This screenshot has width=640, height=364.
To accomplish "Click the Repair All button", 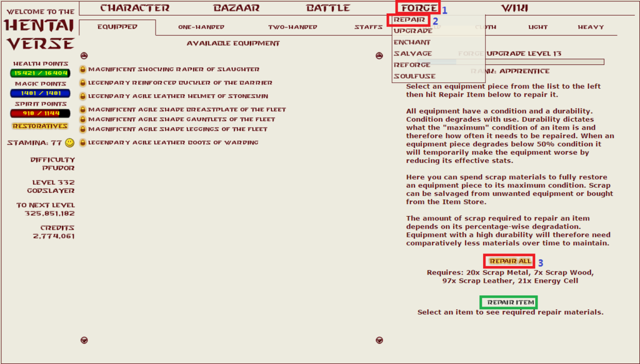I will click(510, 261).
